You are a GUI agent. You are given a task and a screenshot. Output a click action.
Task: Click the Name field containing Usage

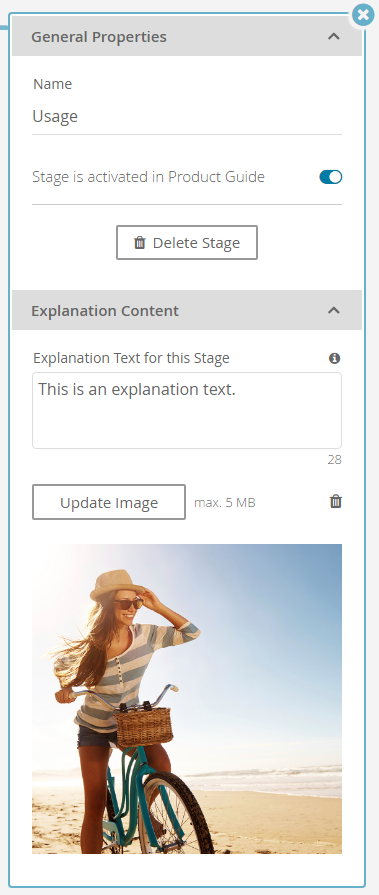coord(187,117)
